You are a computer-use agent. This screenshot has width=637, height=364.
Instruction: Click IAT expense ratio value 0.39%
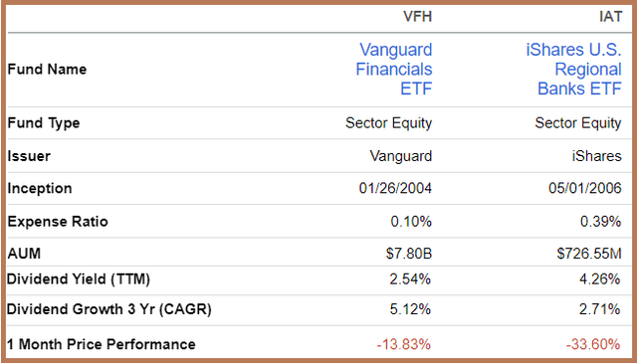pyautogui.click(x=601, y=222)
